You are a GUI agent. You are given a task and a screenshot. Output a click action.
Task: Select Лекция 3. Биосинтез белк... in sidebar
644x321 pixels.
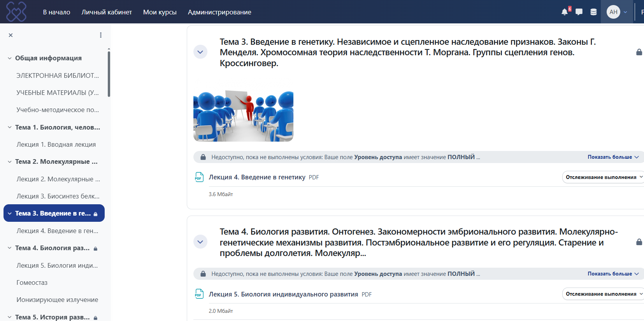[58, 196]
